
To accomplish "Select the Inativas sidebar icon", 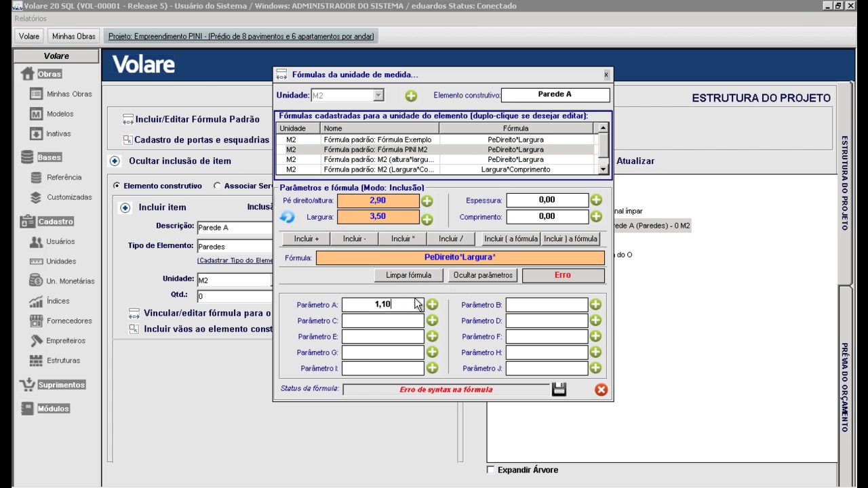I will point(36,134).
